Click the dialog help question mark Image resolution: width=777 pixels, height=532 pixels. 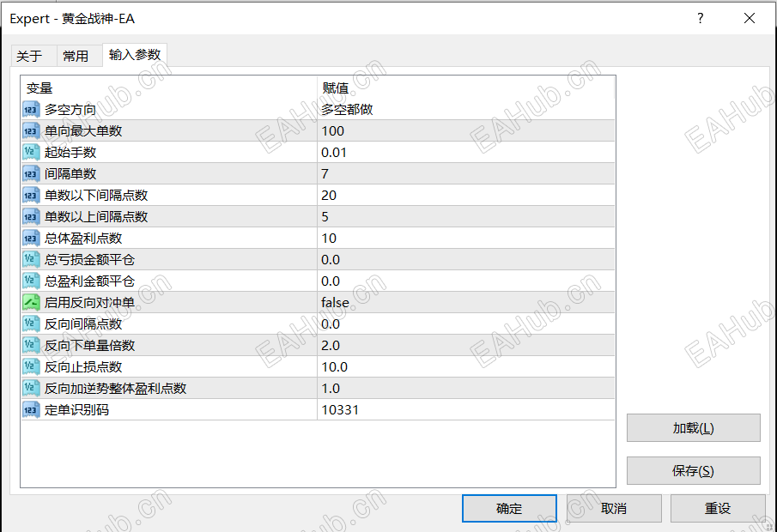click(700, 18)
